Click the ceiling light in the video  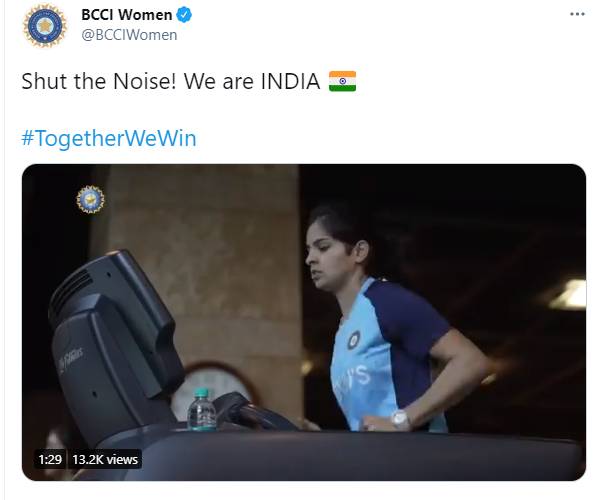[x=568, y=294]
